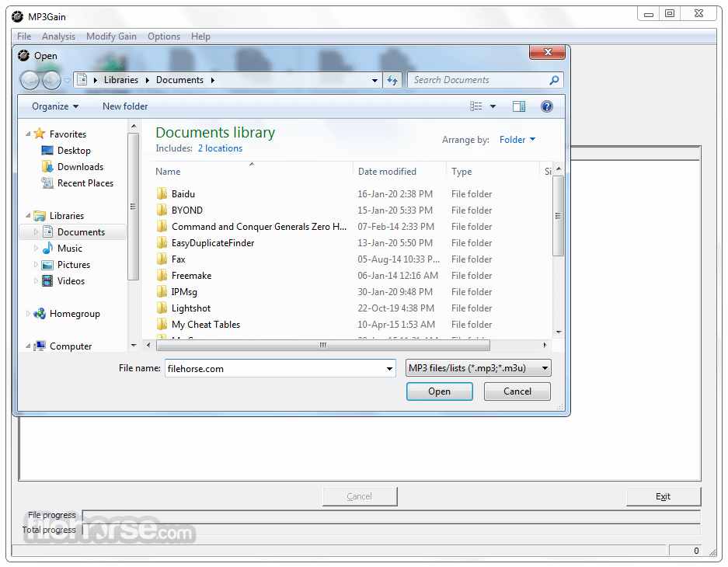Click the Videos library film icon
Viewport: 728px width, 567px height.
click(47, 280)
